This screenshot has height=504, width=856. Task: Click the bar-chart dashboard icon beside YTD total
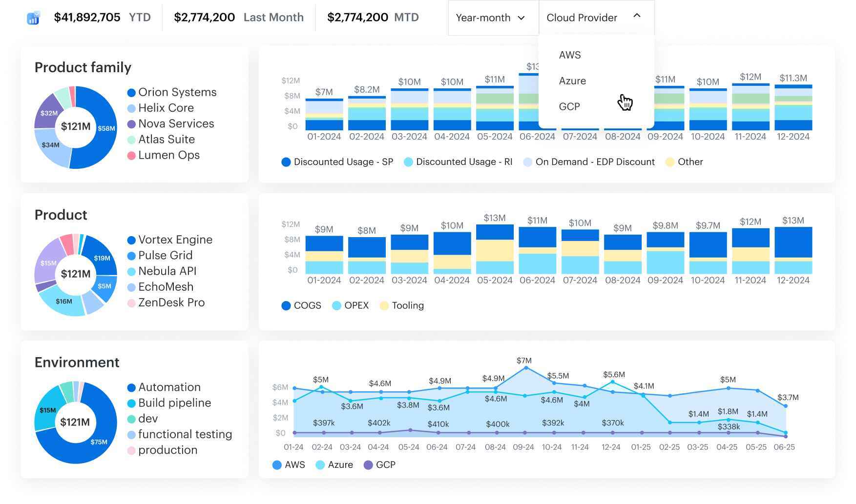(32, 18)
